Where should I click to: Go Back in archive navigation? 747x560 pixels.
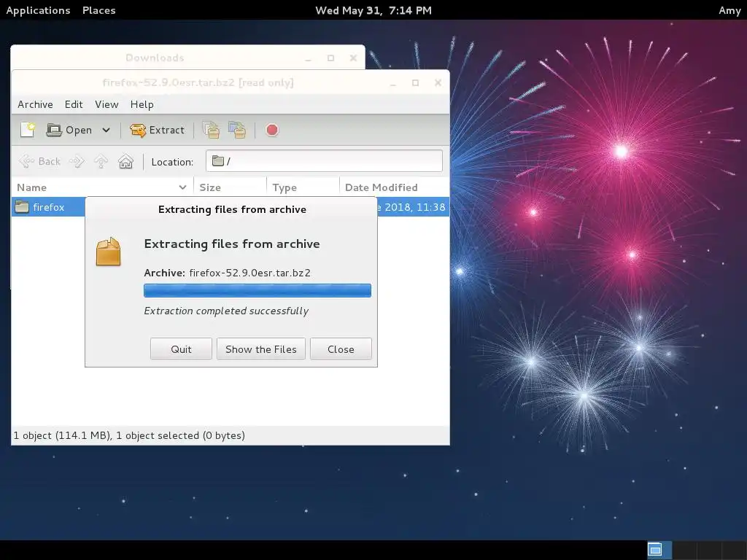tap(40, 161)
